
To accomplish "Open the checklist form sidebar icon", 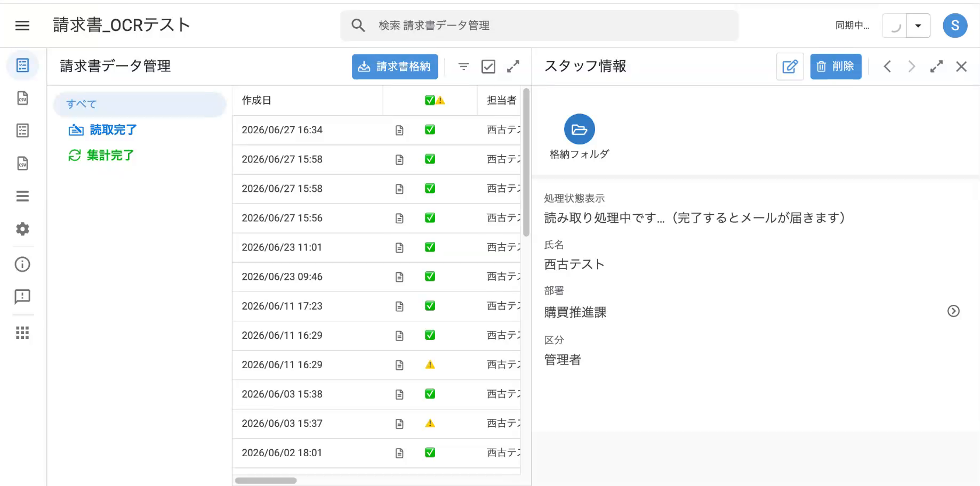I will tap(22, 131).
